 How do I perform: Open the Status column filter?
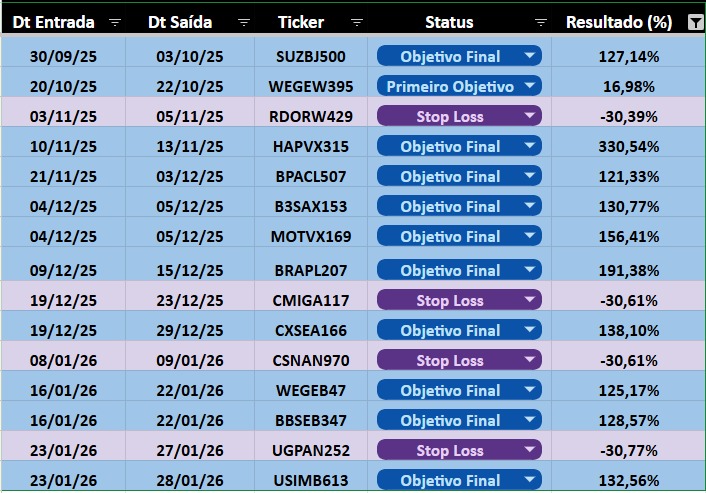tap(541, 22)
